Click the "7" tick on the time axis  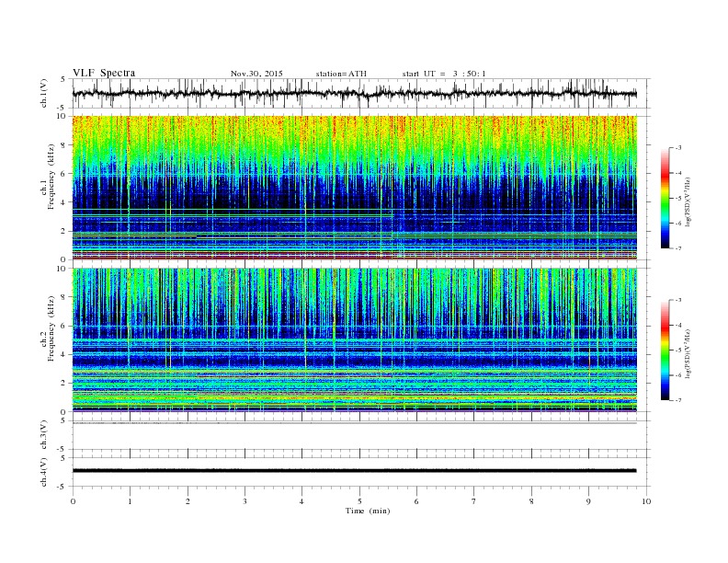coord(474,501)
